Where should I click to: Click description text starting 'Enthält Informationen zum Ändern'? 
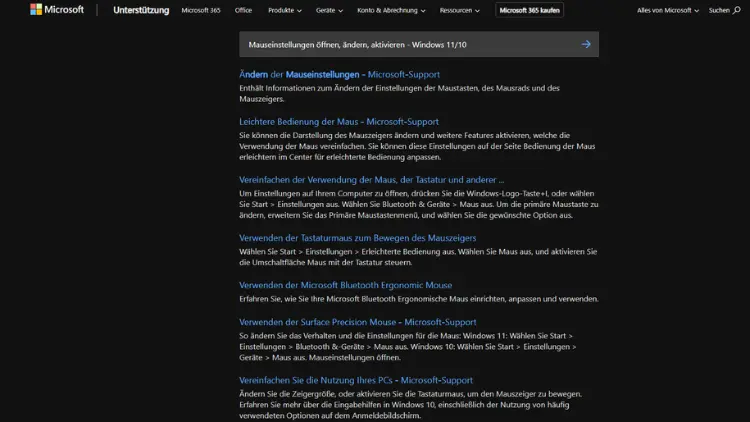pyautogui.click(x=399, y=93)
